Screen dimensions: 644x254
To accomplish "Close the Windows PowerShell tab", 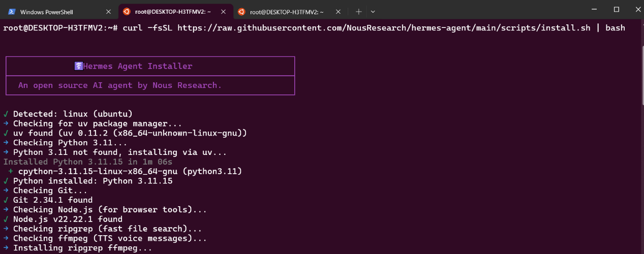I will (x=108, y=11).
